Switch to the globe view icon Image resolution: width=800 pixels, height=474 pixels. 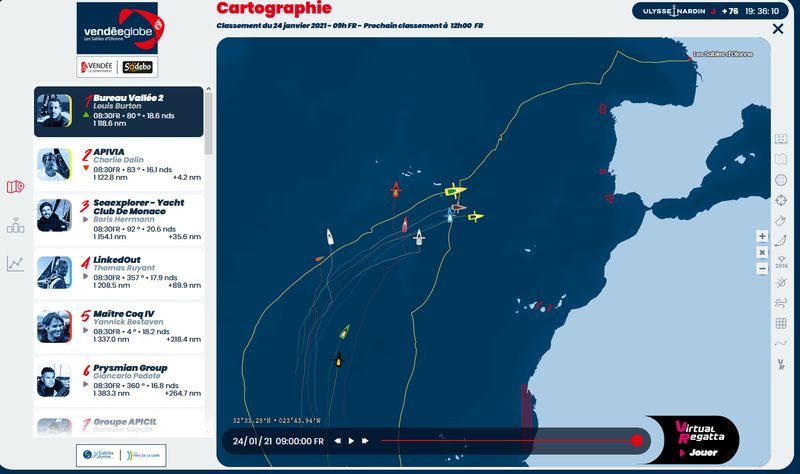[781, 180]
